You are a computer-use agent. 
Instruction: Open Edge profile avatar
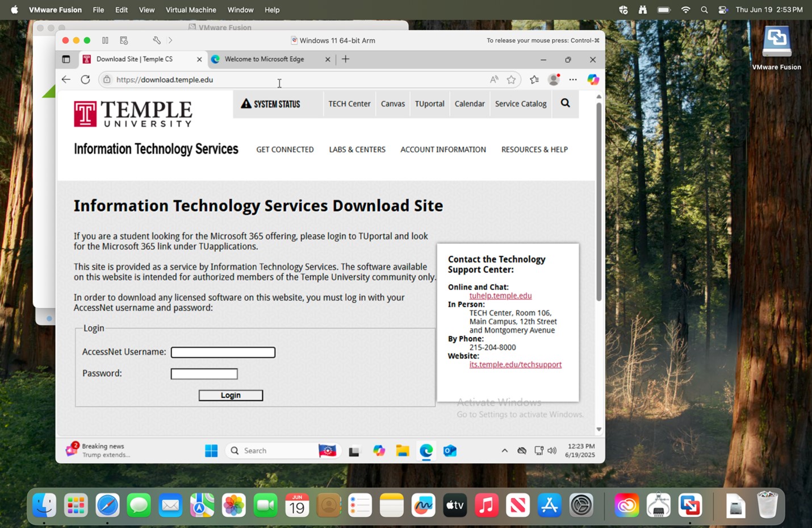click(x=554, y=80)
